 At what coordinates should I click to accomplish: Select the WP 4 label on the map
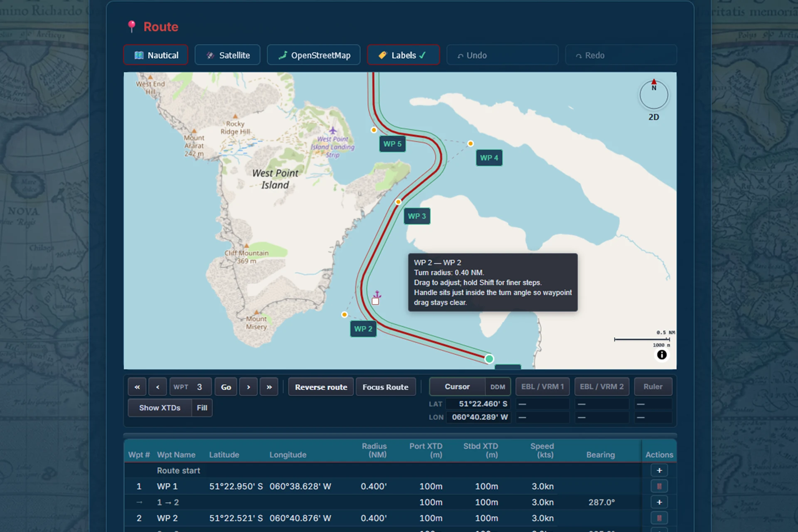(x=489, y=158)
